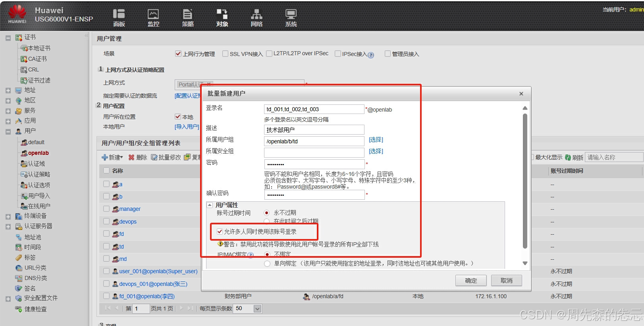
Task: Click the 导入用户 link
Action: [187, 127]
